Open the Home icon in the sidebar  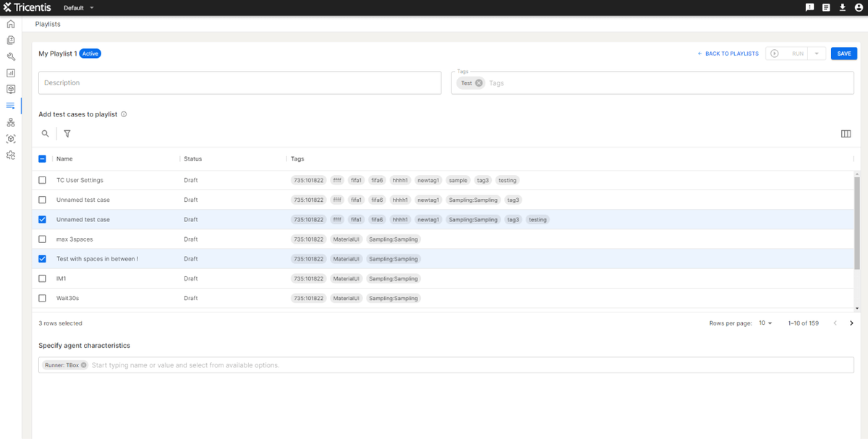[x=10, y=24]
